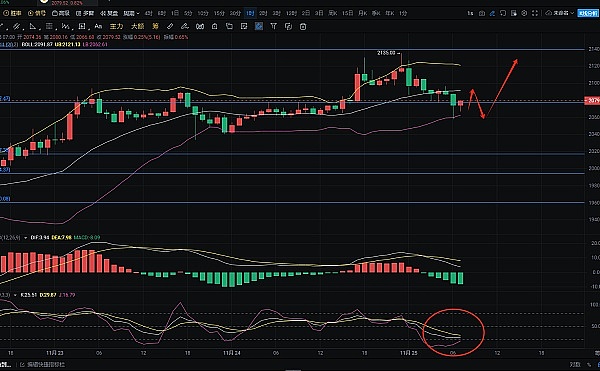600x371 pixels.
Task: Switch to the 15分 timeframe tab
Action: [x=219, y=13]
